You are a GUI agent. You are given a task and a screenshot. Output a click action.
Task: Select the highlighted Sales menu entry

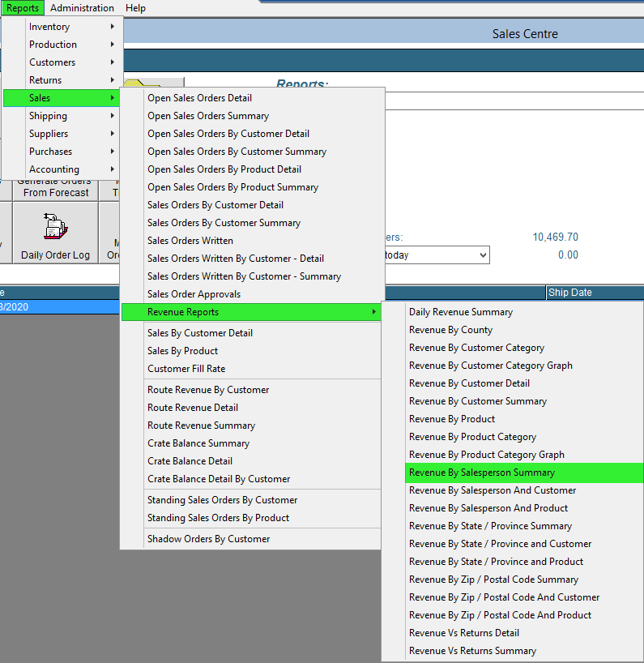62,98
